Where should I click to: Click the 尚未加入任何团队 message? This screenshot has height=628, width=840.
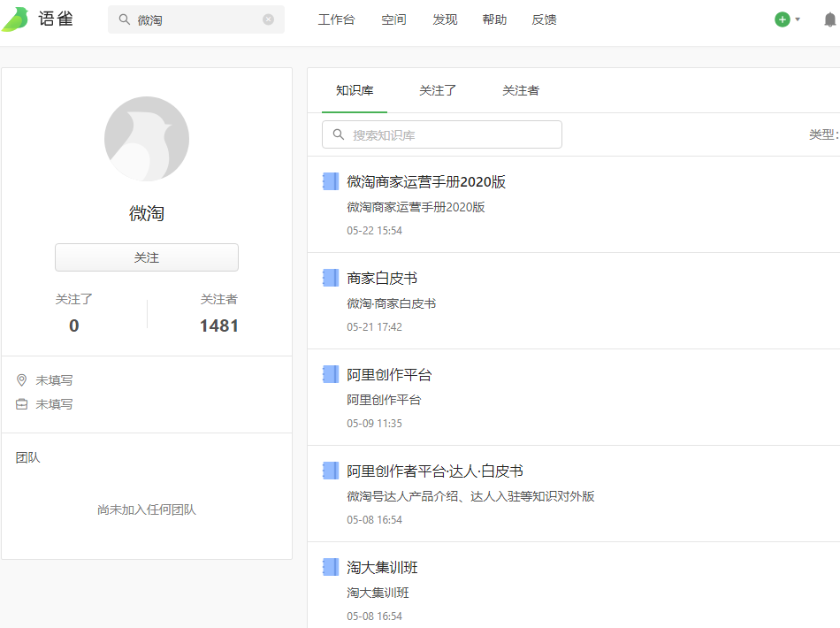coord(147,509)
